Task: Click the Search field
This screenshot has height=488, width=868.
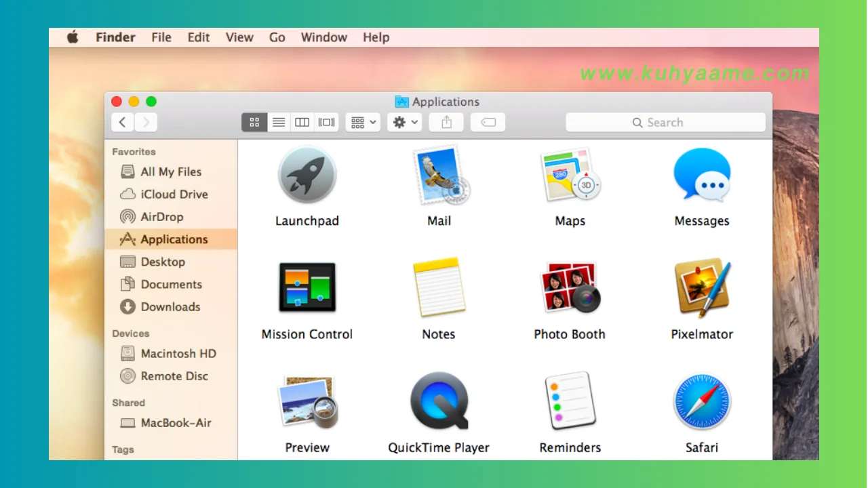Action: pyautogui.click(x=666, y=122)
